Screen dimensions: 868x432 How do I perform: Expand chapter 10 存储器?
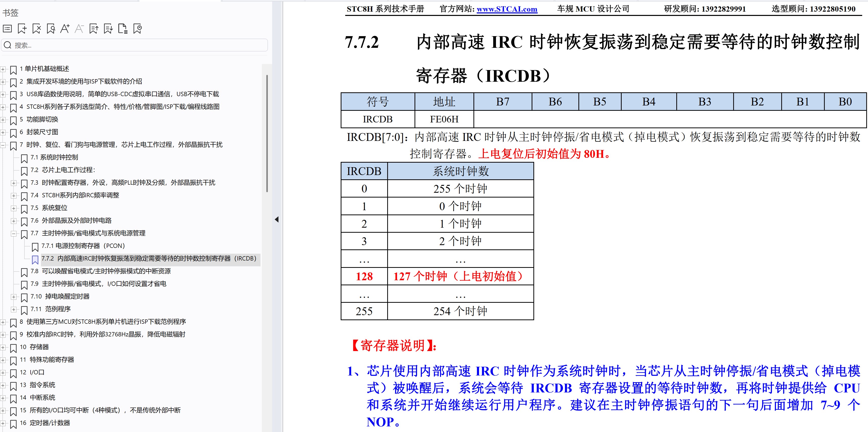point(3,348)
